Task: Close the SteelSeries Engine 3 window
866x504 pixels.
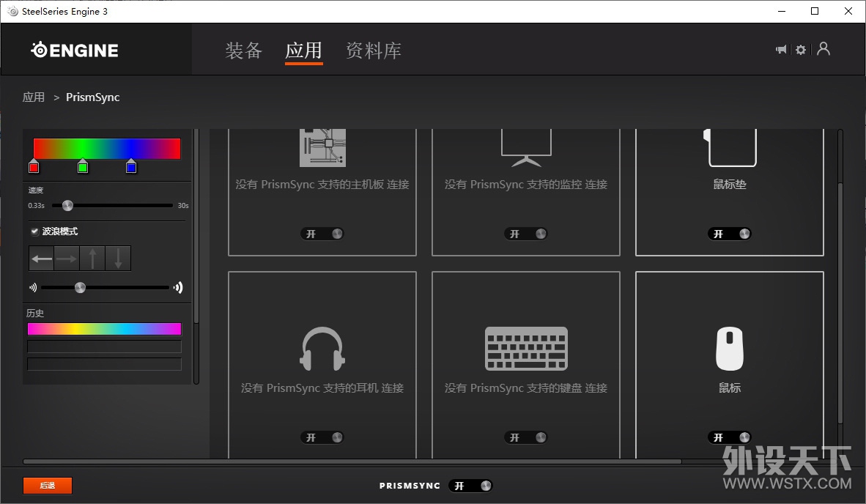Action: (x=848, y=11)
